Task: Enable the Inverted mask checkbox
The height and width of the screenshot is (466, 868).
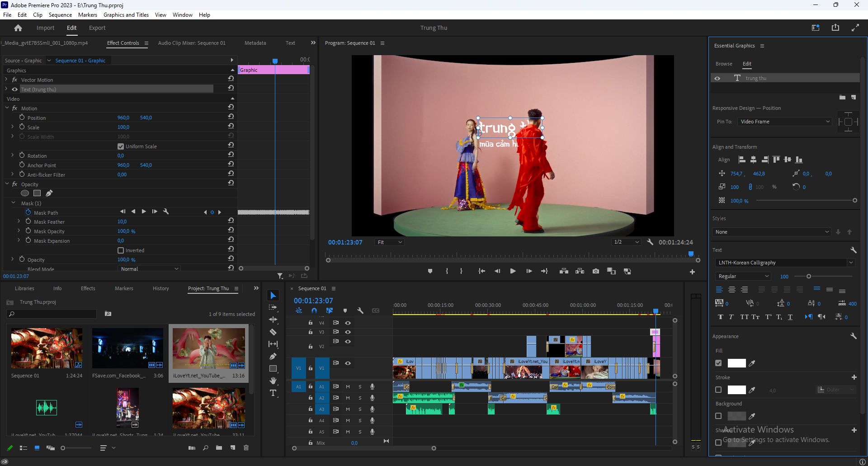Action: pos(121,250)
